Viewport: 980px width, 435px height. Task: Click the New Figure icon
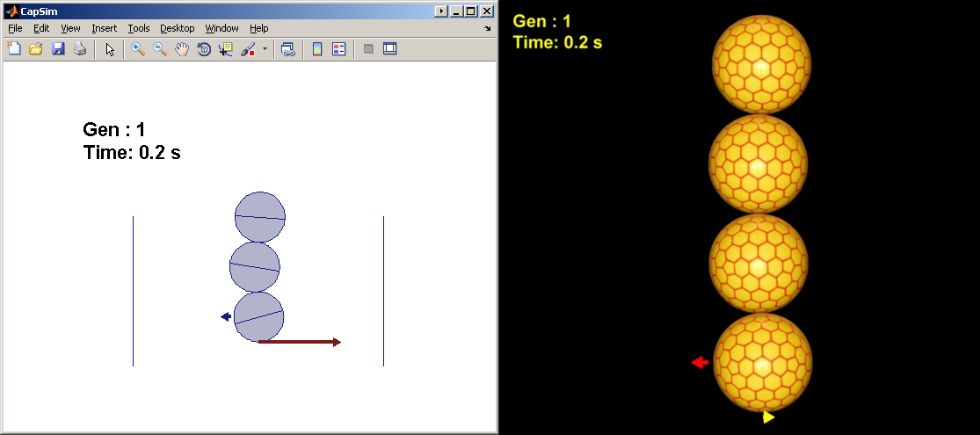(14, 48)
